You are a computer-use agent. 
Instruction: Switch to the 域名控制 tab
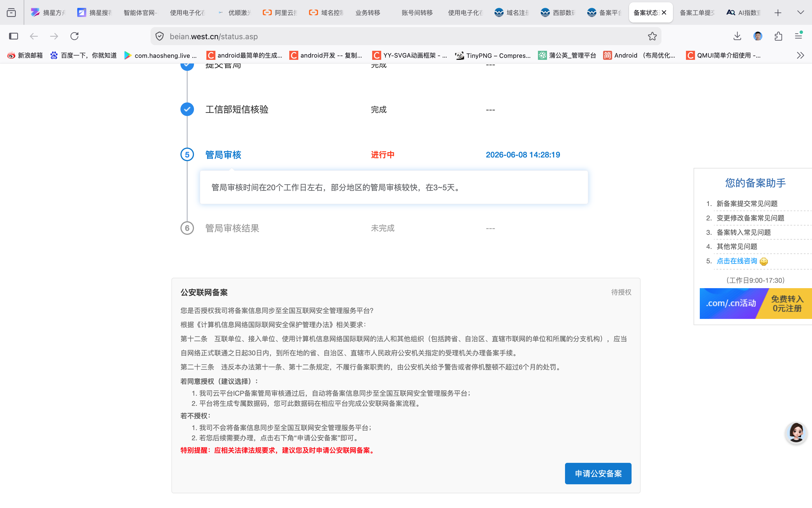(327, 13)
